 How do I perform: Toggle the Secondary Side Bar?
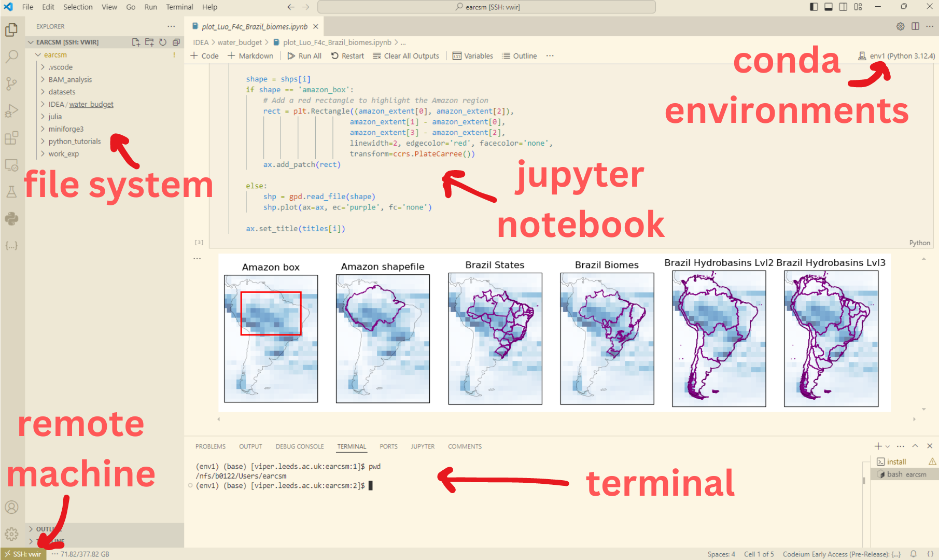click(x=843, y=7)
